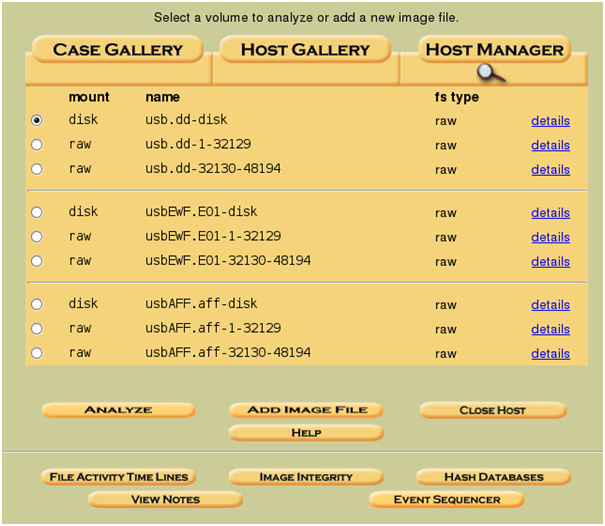Open File Activity Time Lines

pyautogui.click(x=118, y=477)
